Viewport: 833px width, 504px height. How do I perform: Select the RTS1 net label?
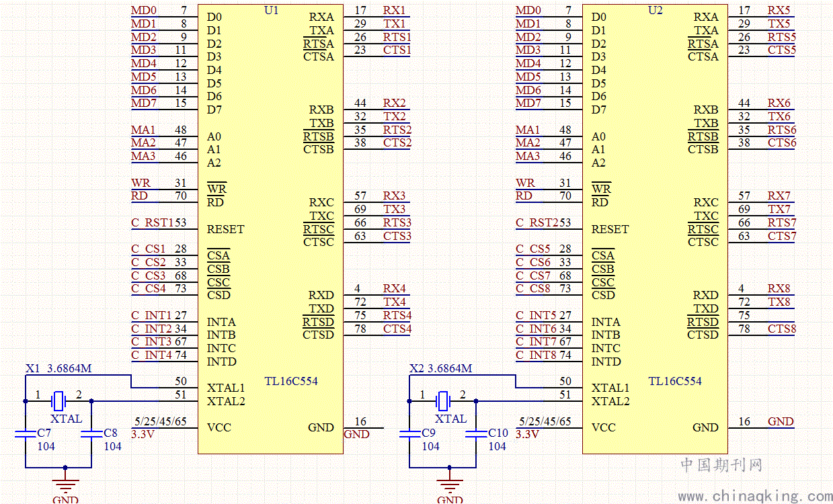(x=397, y=37)
